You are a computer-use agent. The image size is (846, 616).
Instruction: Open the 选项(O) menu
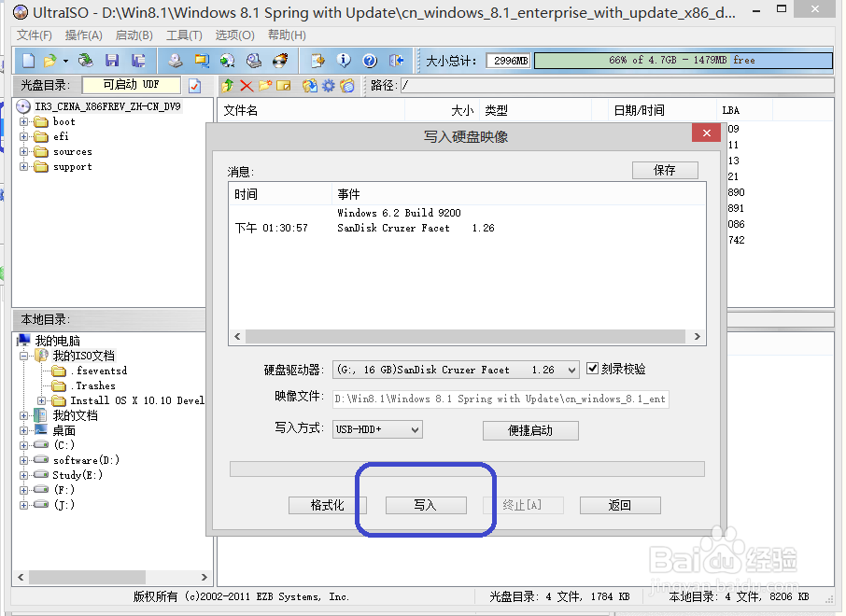(x=234, y=35)
